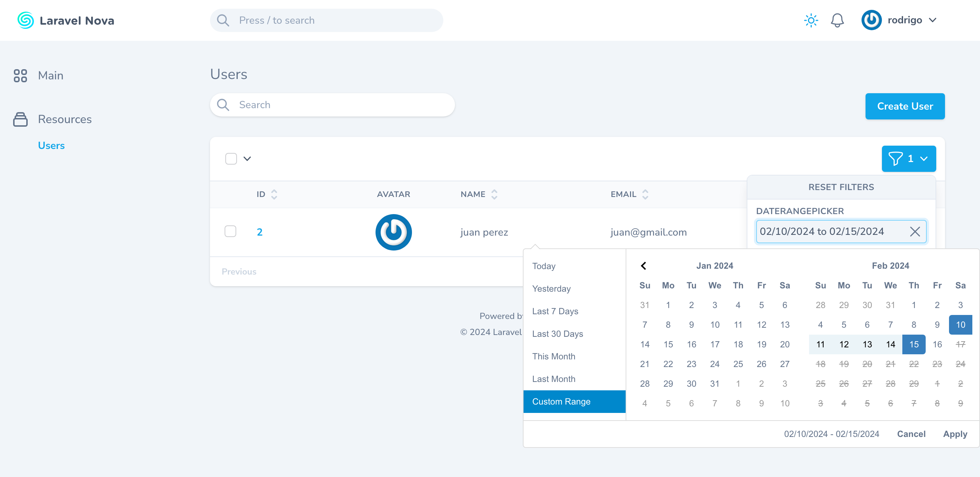The width and height of the screenshot is (980, 477).
Task: Click the Laravel Nova logo
Action: coord(25,20)
